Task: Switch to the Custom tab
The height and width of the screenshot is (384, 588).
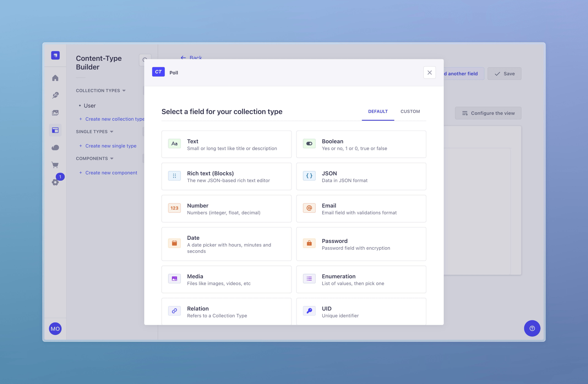Action: 410,111
